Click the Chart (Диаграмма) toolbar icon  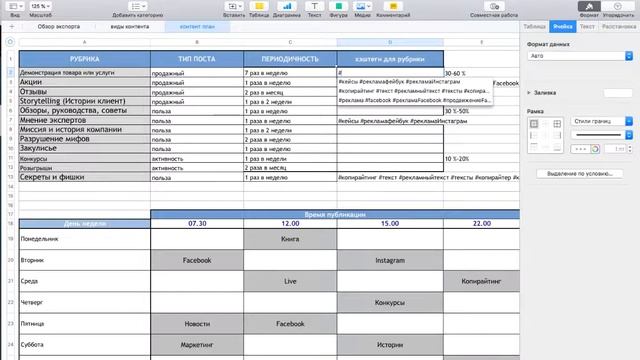(x=287, y=7)
